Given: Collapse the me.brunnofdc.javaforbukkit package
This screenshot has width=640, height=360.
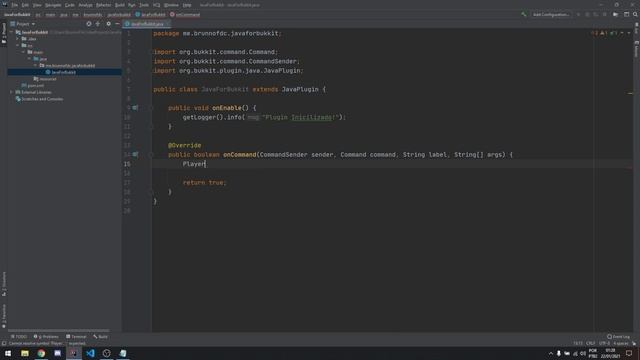Looking at the screenshot, I should tap(36, 66).
